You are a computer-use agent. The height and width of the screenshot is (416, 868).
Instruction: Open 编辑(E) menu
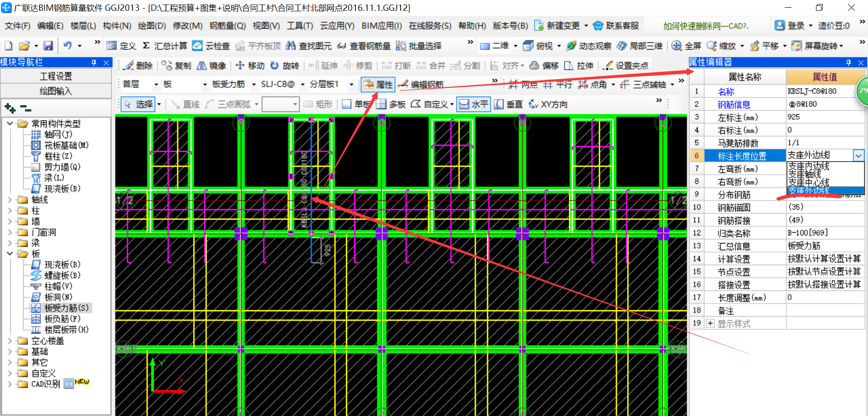click(50, 26)
